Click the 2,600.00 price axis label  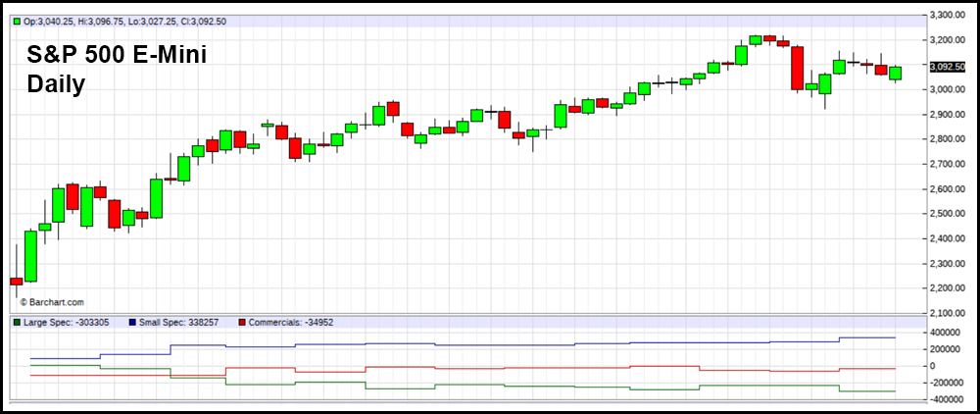[948, 189]
